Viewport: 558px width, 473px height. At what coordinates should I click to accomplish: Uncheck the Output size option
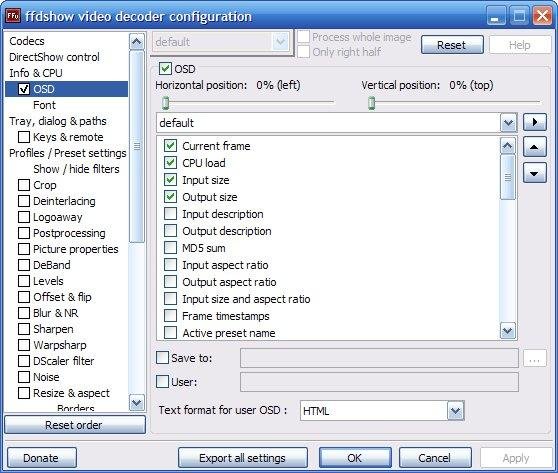(x=170, y=196)
